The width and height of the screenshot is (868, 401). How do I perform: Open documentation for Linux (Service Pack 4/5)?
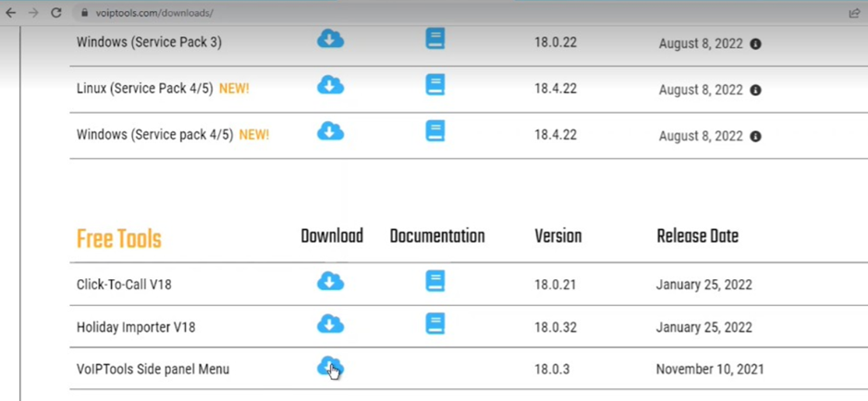pos(435,85)
